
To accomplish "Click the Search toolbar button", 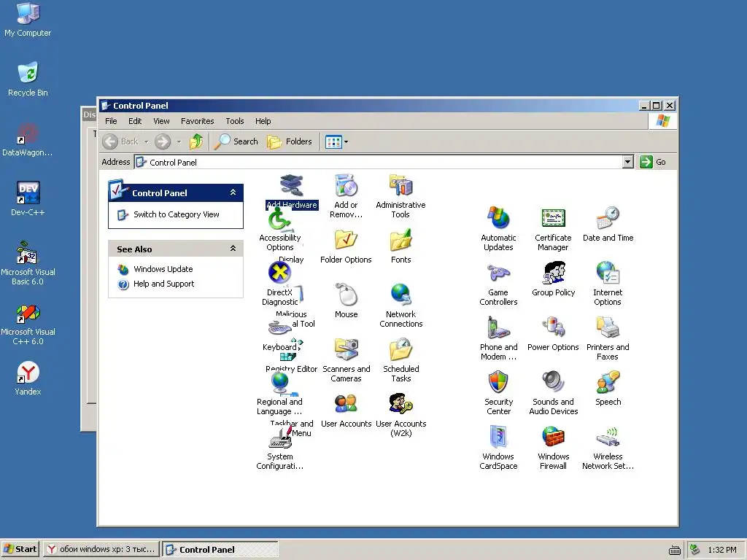I will pos(236,141).
